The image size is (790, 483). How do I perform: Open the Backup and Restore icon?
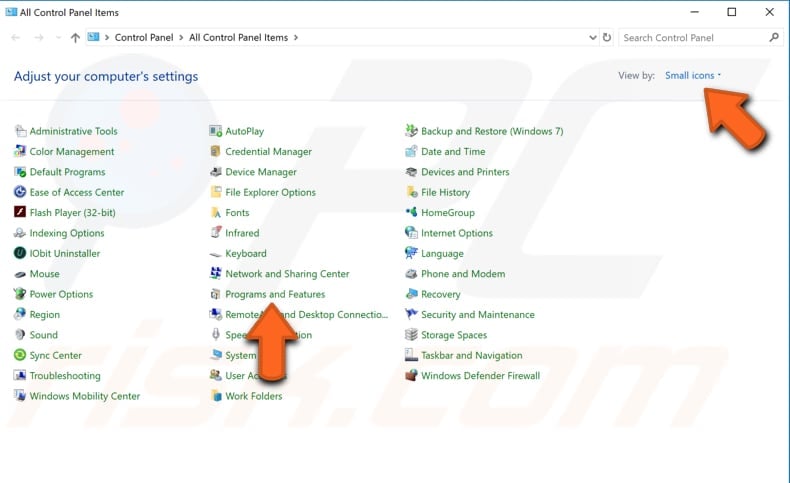[x=411, y=131]
